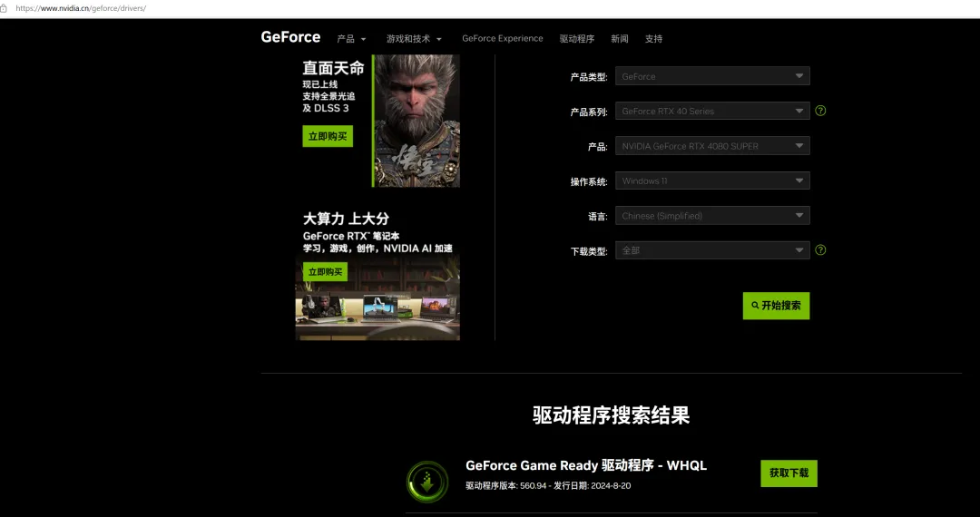Image resolution: width=980 pixels, height=517 pixels.
Task: Expand the 下载类型 dropdown showing 全部
Action: click(x=712, y=250)
